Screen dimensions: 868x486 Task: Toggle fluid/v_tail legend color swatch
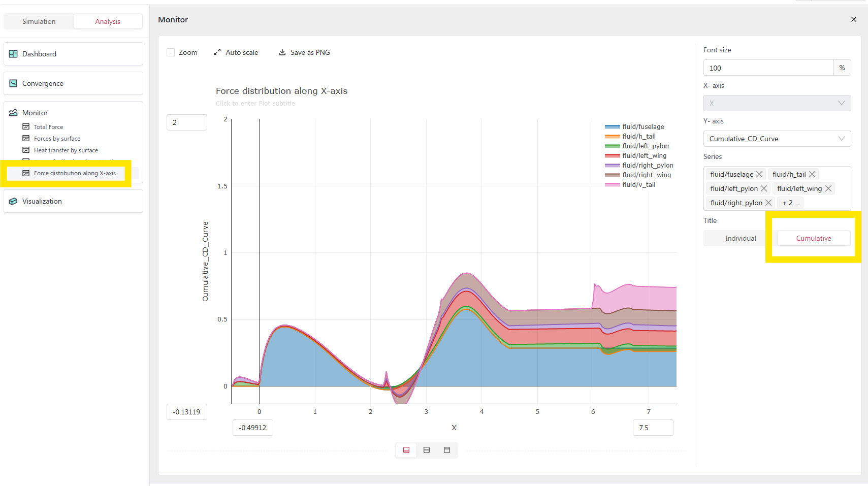click(x=612, y=185)
